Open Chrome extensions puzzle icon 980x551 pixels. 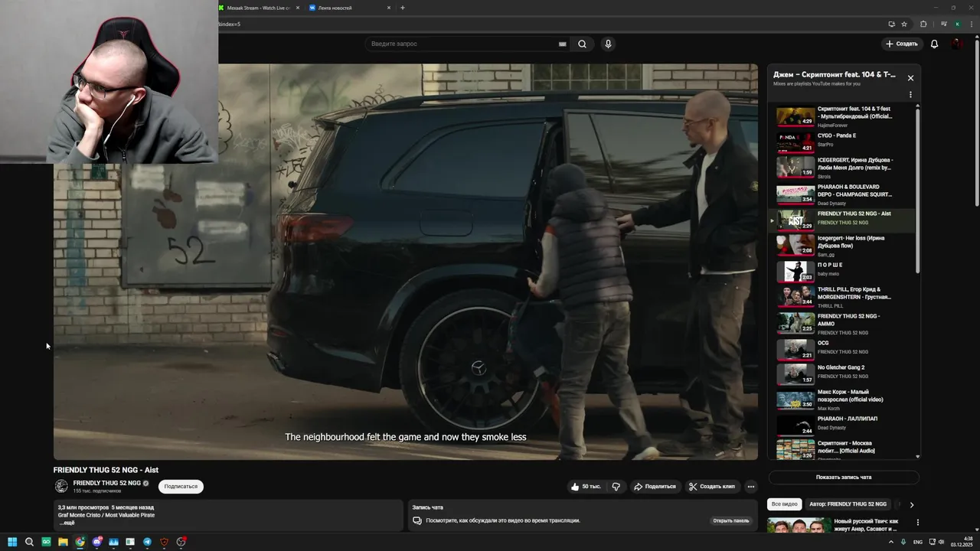tap(923, 24)
